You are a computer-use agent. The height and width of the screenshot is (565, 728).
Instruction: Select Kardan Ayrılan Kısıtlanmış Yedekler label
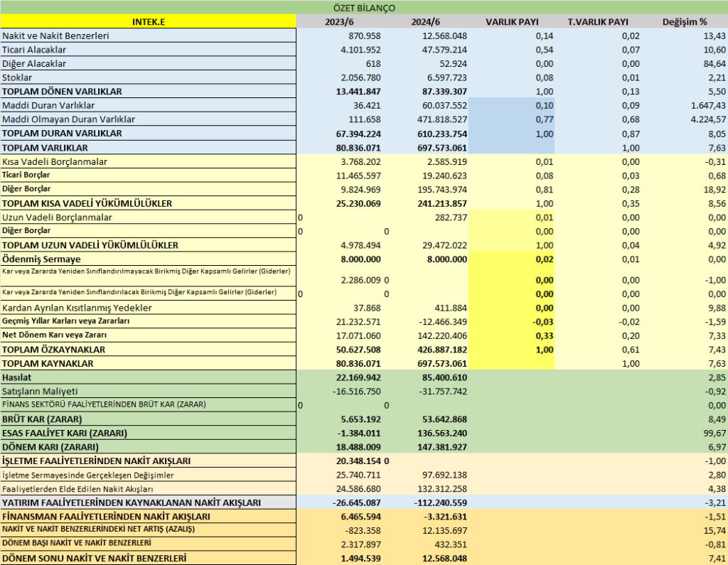77,308
